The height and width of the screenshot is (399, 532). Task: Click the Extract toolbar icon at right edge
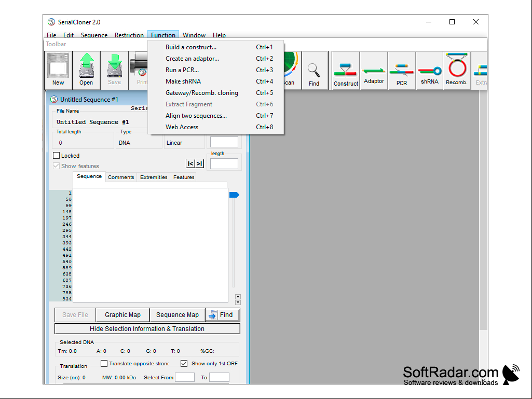click(x=480, y=70)
